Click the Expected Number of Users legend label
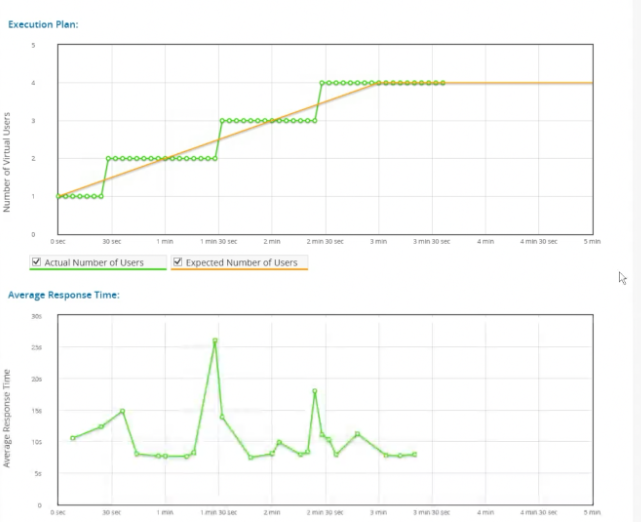The image size is (641, 522). [240, 262]
